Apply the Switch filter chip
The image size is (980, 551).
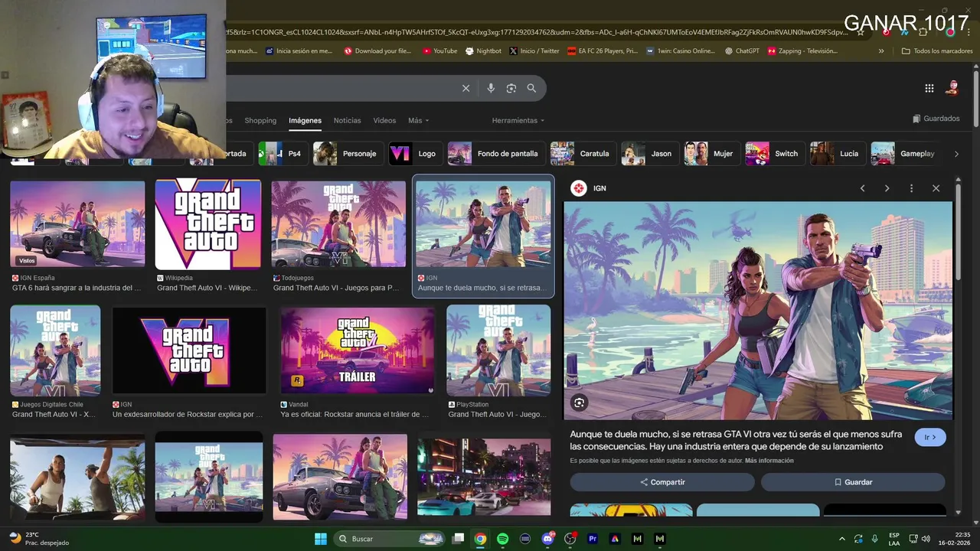tap(774, 153)
